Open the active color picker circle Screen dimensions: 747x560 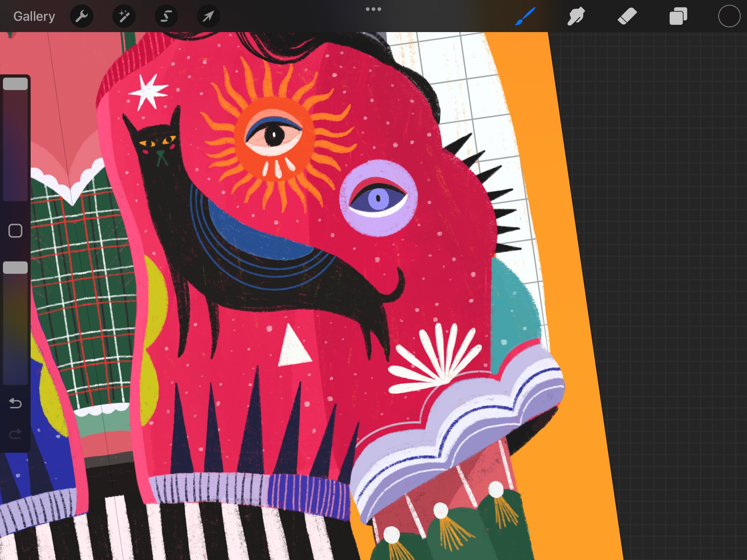pos(729,16)
